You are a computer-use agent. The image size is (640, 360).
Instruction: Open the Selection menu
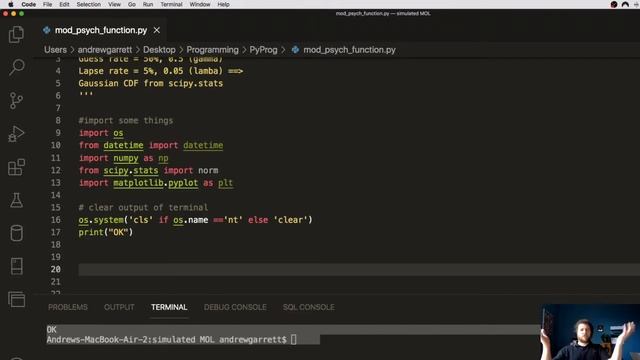click(89, 4)
